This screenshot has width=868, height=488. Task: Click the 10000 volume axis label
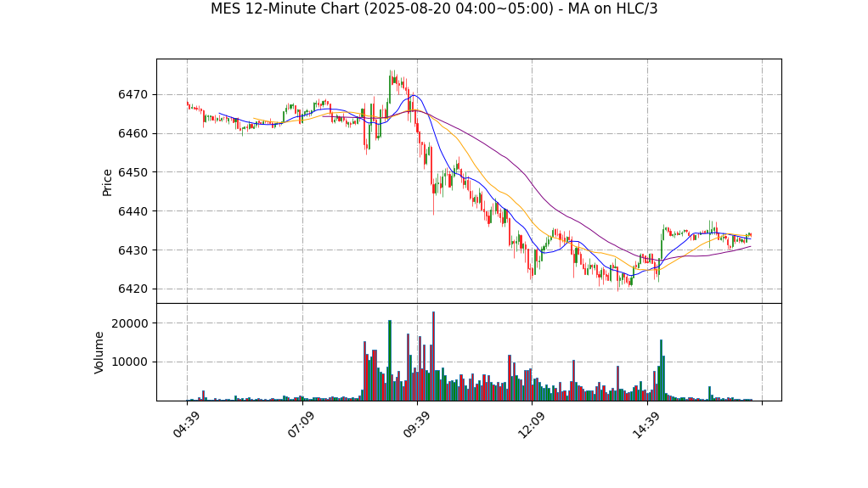pyautogui.click(x=130, y=362)
